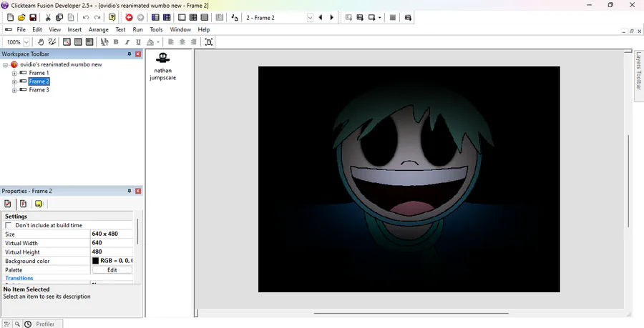Collapse the 'ovidio's reanimated wumbo new' root node
This screenshot has width=644, height=328.
coord(5,65)
